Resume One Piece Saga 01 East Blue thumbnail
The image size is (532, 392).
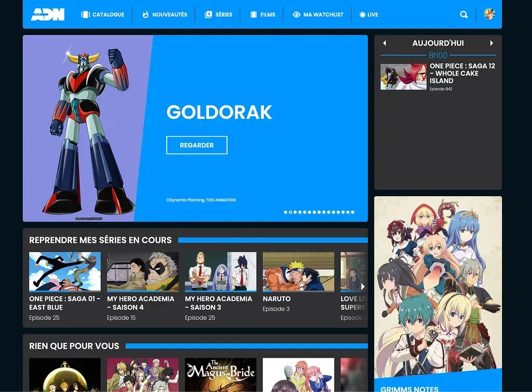pos(65,272)
